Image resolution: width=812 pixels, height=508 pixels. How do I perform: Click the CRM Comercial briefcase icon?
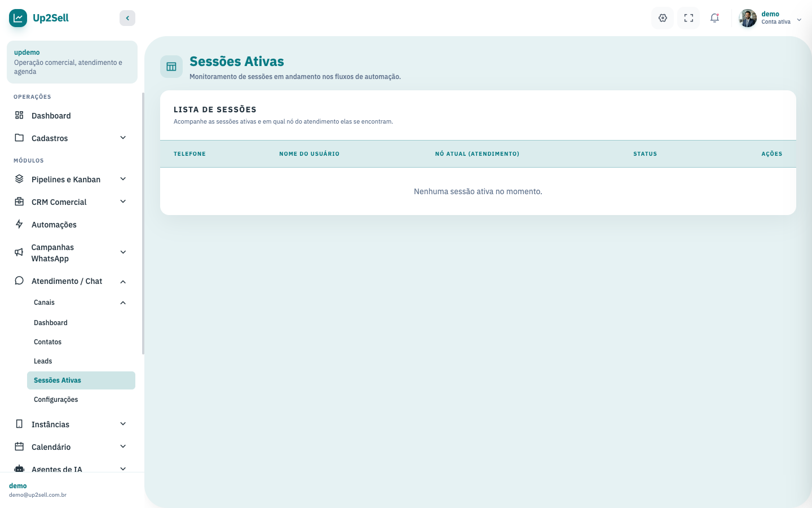[19, 202]
